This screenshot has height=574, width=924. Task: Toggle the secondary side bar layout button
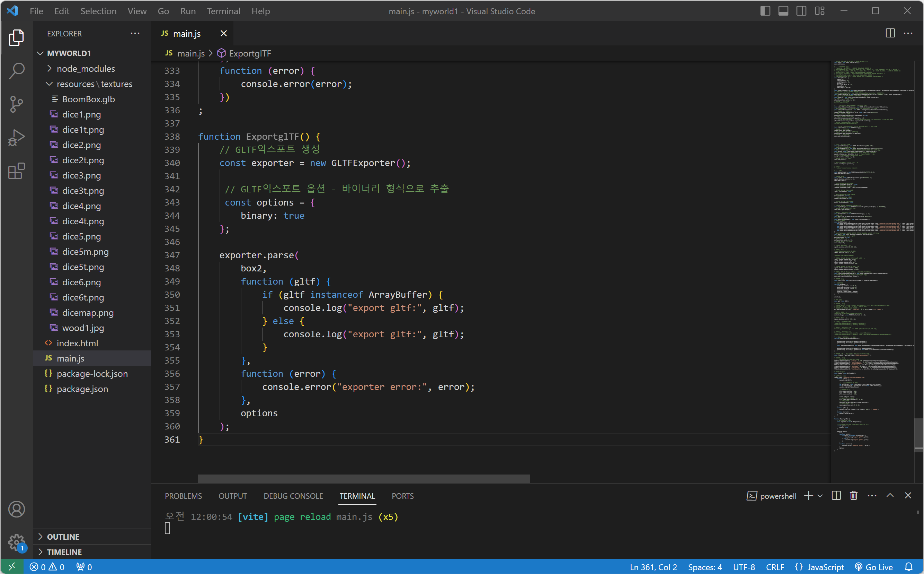(801, 11)
